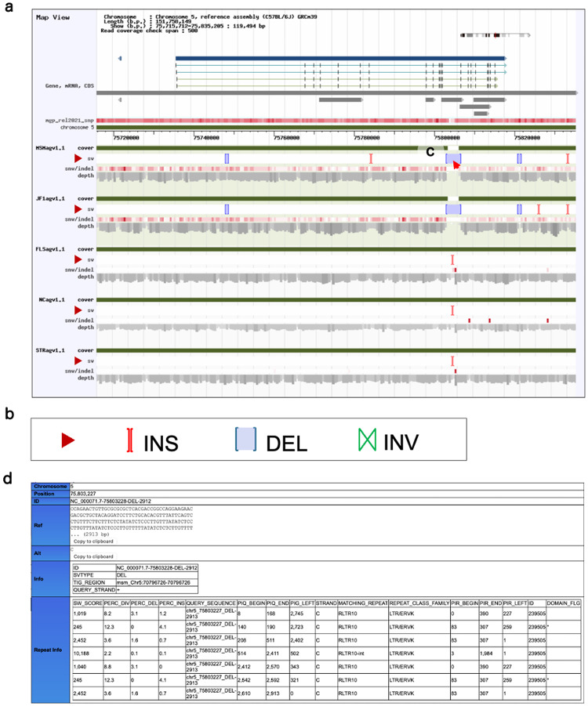Click the green INV symbol in the legend
This screenshot has height=706, width=588.
[x=367, y=440]
